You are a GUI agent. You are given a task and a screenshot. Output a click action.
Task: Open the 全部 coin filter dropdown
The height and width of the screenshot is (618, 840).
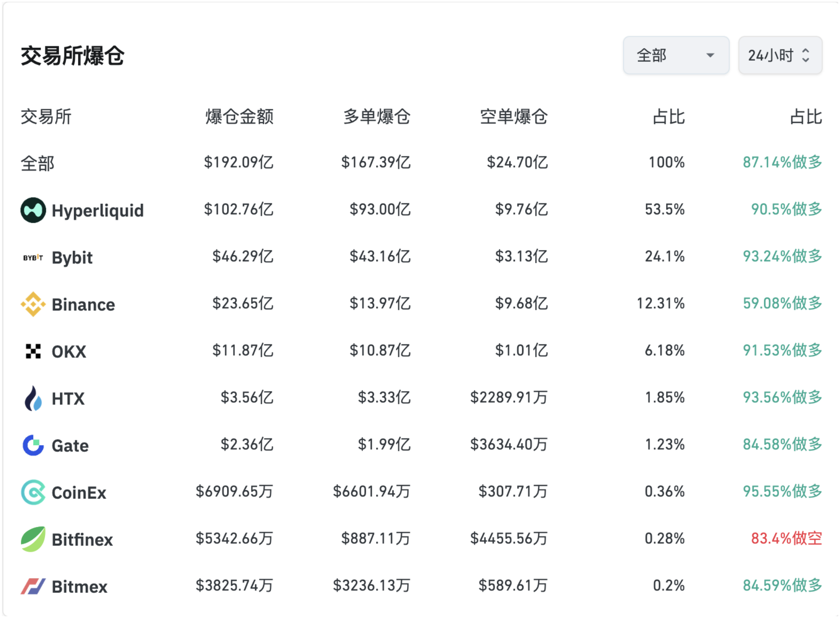676,55
